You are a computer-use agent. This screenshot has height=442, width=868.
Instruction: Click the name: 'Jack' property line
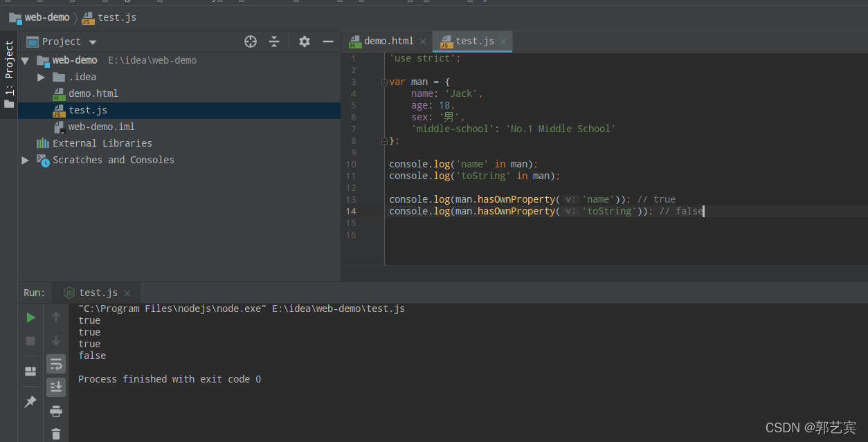click(x=446, y=94)
